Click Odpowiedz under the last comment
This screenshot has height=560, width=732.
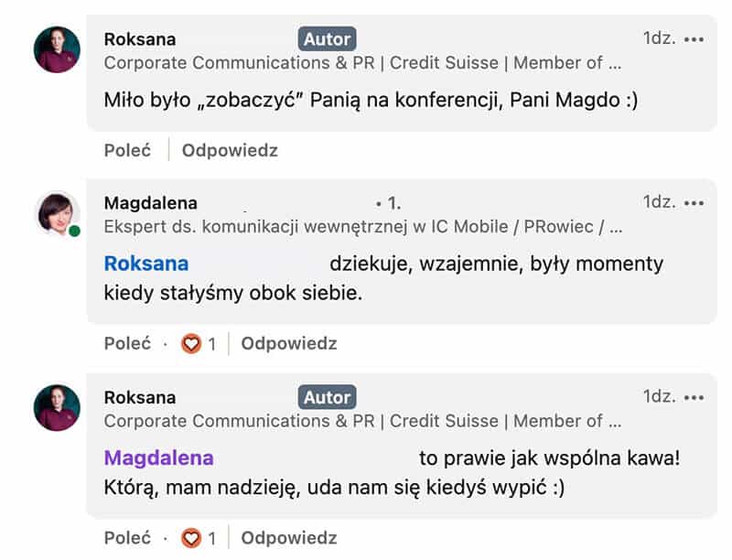point(289,538)
